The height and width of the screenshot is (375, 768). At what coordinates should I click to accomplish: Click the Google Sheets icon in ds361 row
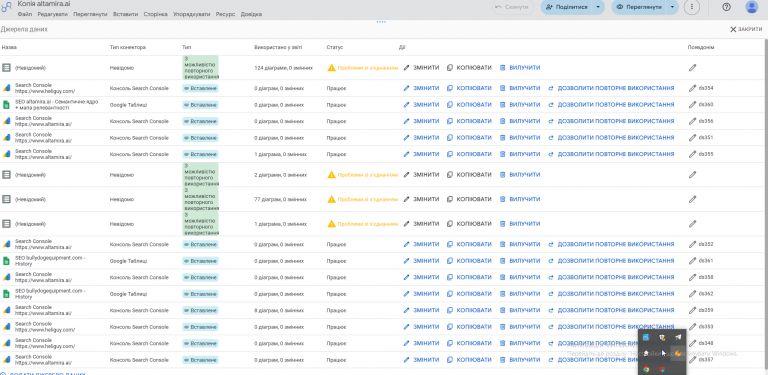(6, 261)
